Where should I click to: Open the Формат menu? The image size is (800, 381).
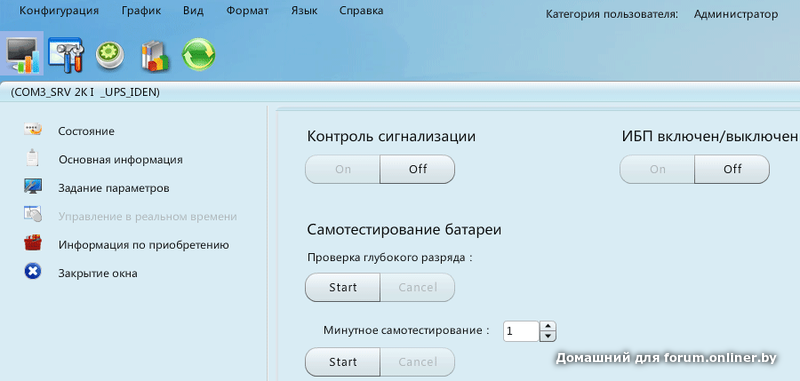click(x=247, y=11)
